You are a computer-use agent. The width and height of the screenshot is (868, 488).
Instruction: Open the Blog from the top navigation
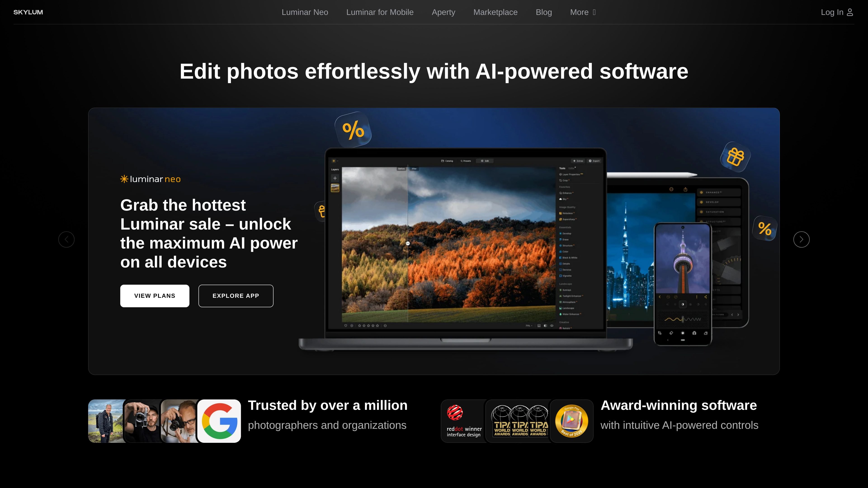(544, 12)
